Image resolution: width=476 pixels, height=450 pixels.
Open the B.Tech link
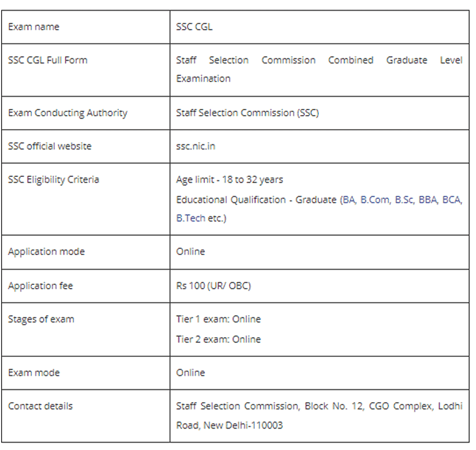pyautogui.click(x=191, y=219)
